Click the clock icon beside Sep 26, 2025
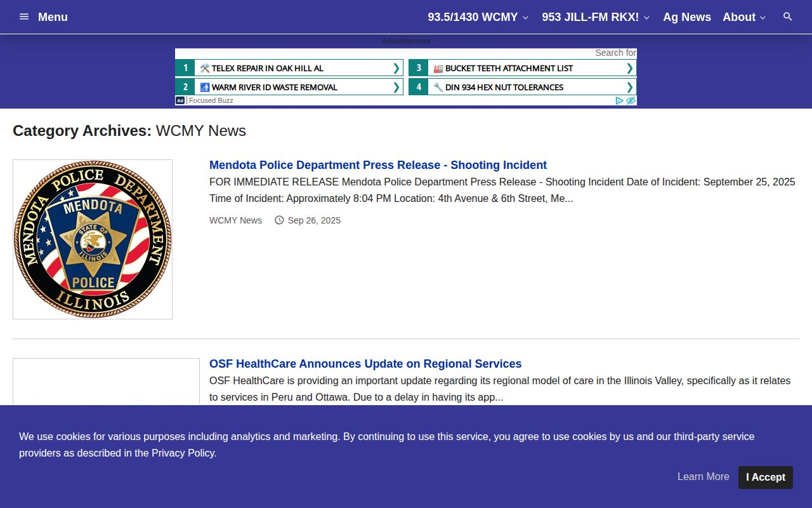The height and width of the screenshot is (508, 812). click(x=279, y=220)
